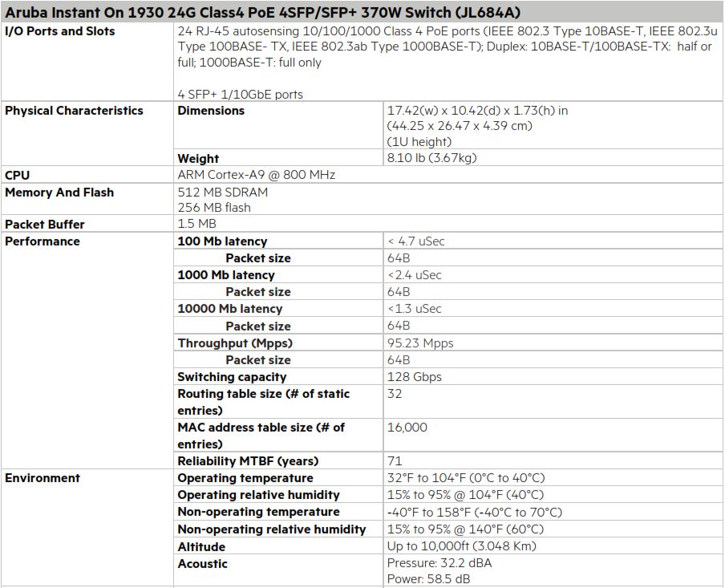
Task: Select "Packet size" label beneath Throughput (Mpps)
Action: [258, 360]
